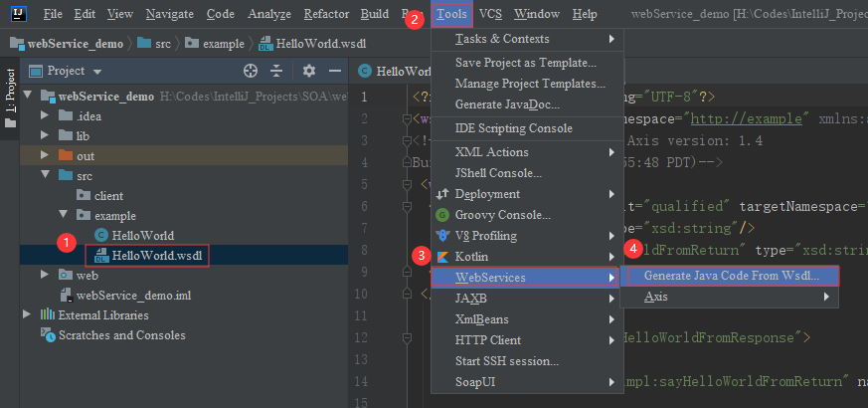Expand the .idea folder

coord(46,115)
